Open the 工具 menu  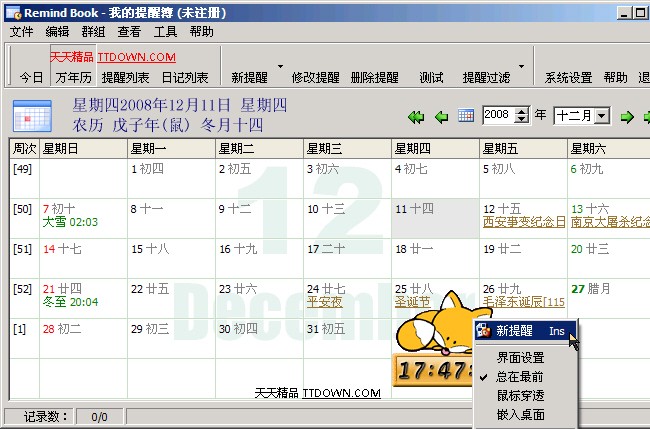click(x=165, y=32)
